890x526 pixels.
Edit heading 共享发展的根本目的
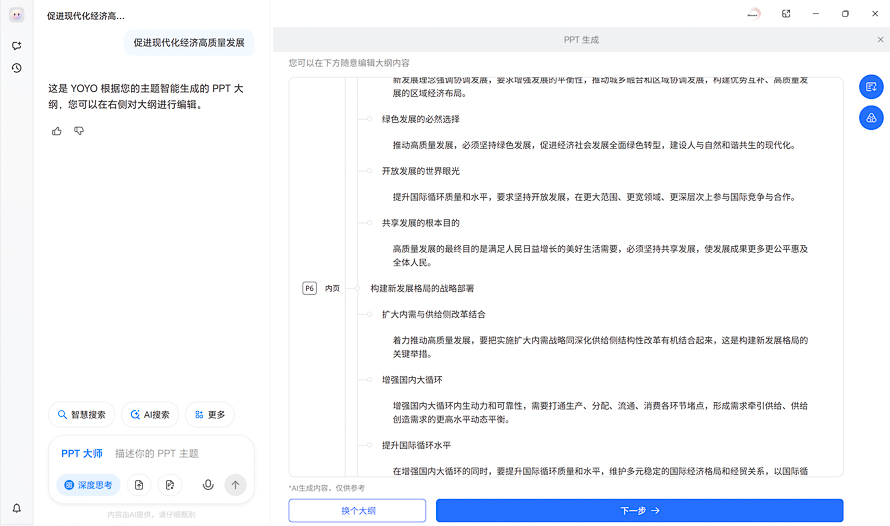(421, 223)
